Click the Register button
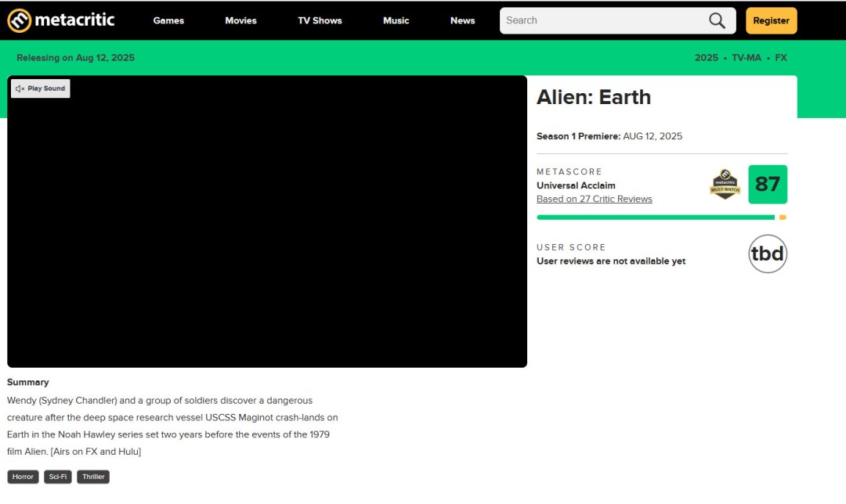The height and width of the screenshot is (504, 846). (771, 20)
